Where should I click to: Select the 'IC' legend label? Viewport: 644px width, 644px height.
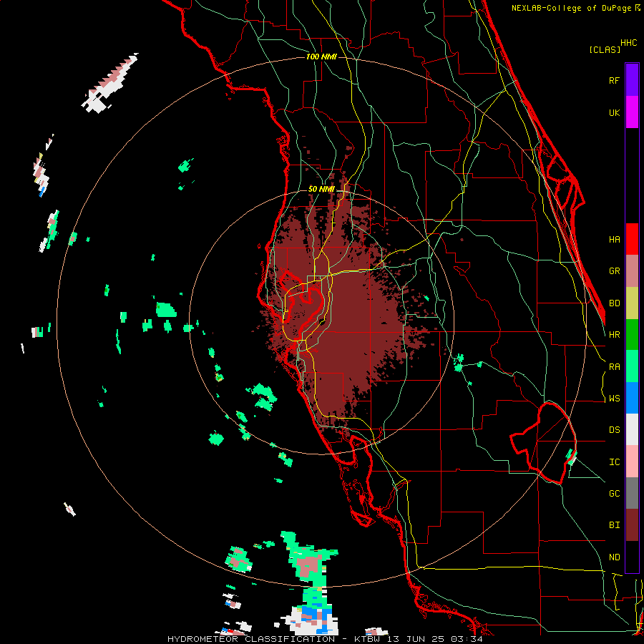614,462
